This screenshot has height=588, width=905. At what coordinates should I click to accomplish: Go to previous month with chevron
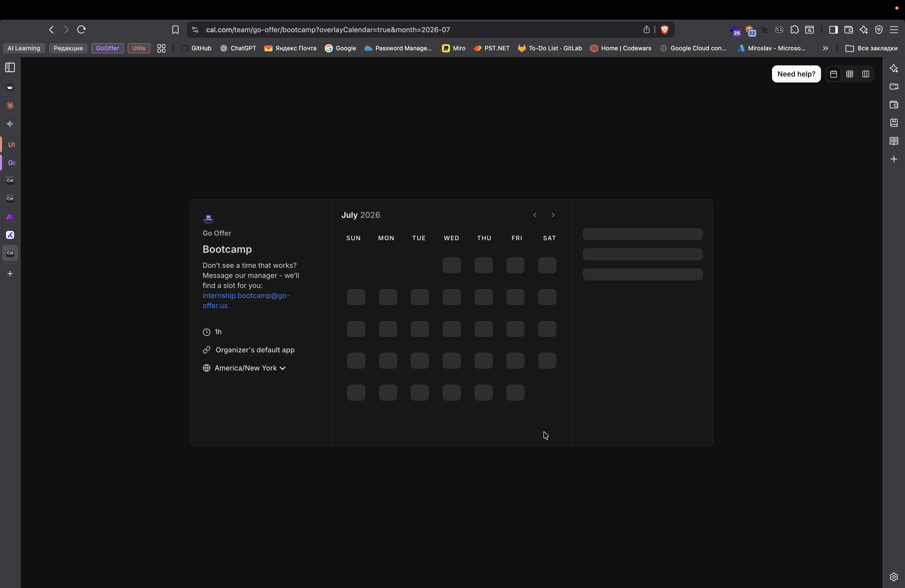(x=535, y=215)
